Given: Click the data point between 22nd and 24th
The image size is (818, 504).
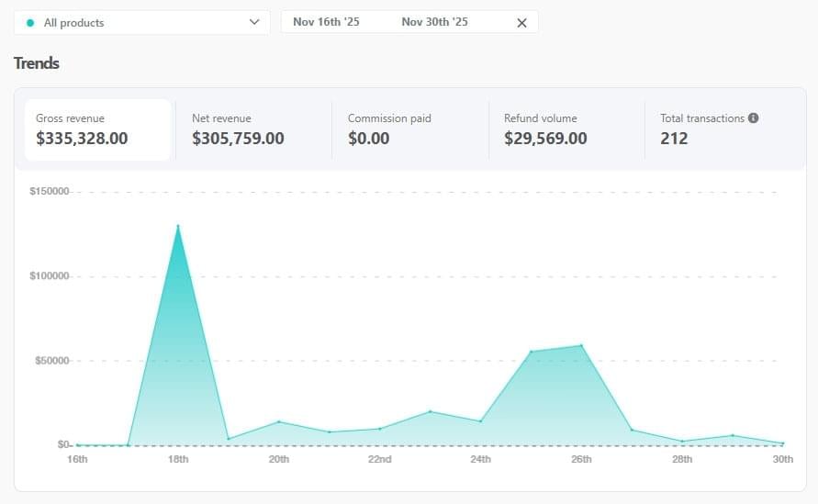Looking at the screenshot, I should (430, 411).
